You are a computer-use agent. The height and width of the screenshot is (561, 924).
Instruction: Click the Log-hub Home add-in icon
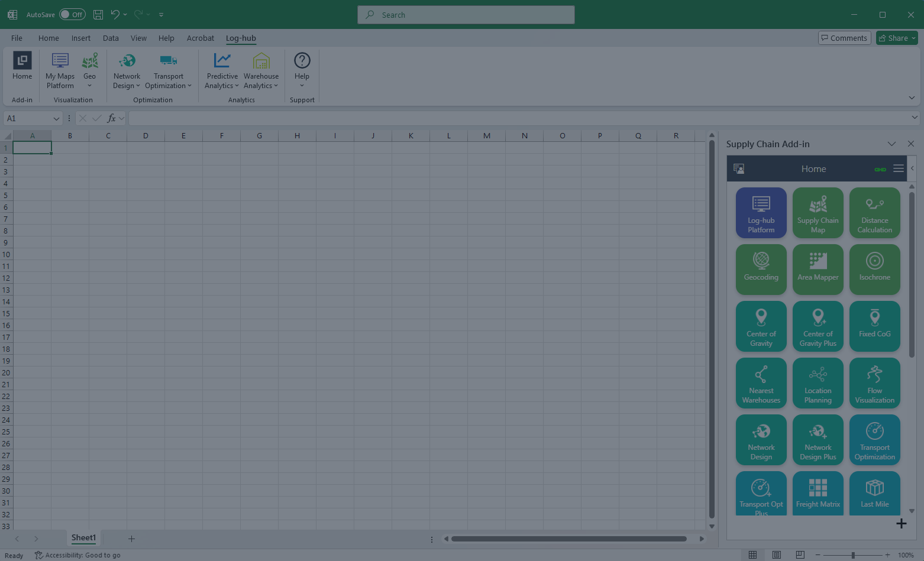(22, 66)
